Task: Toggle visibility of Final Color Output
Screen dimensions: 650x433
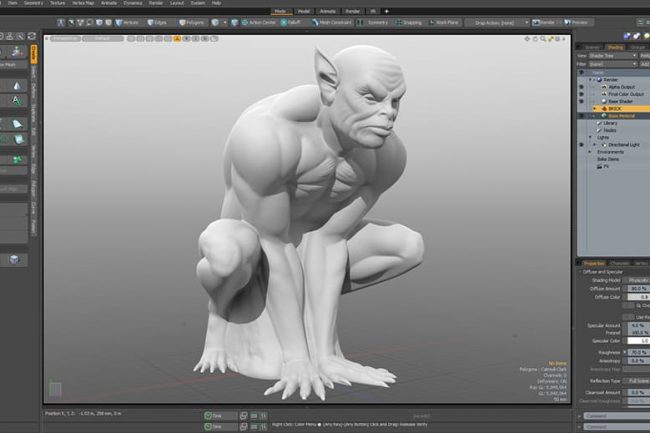Action: pos(581,94)
